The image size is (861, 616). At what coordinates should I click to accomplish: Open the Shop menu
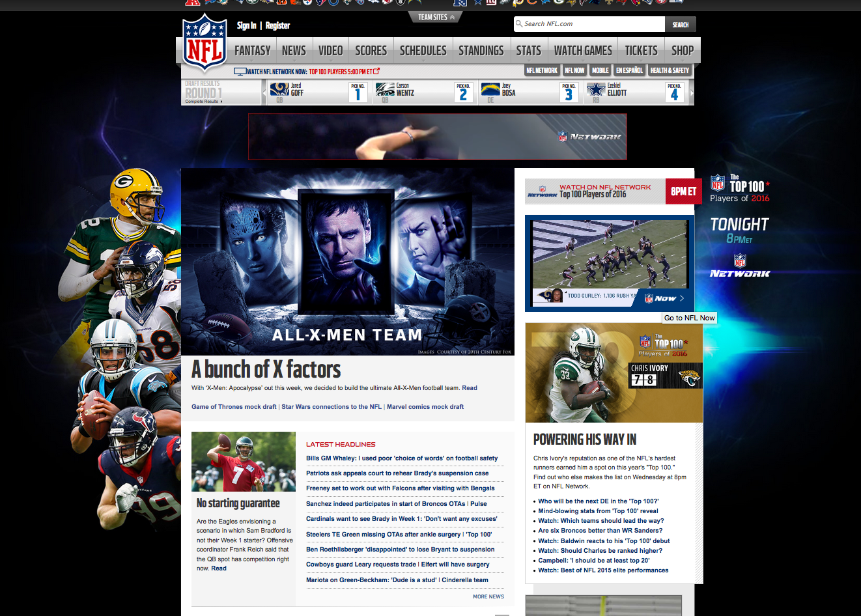coord(683,50)
